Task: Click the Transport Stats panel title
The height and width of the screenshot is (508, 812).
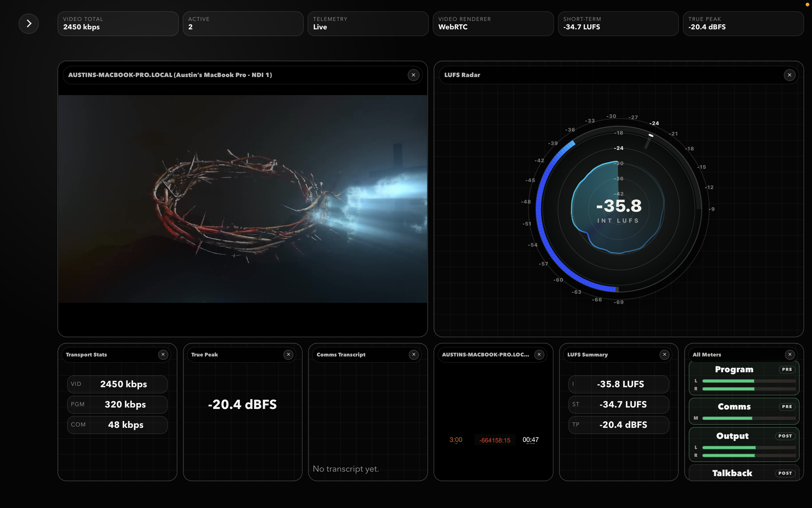Action: click(86, 354)
